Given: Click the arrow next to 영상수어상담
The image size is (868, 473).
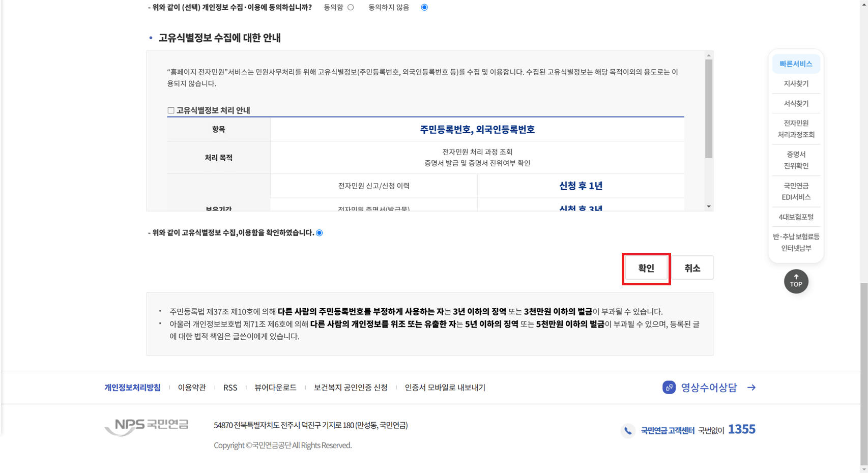Looking at the screenshot, I should point(751,387).
